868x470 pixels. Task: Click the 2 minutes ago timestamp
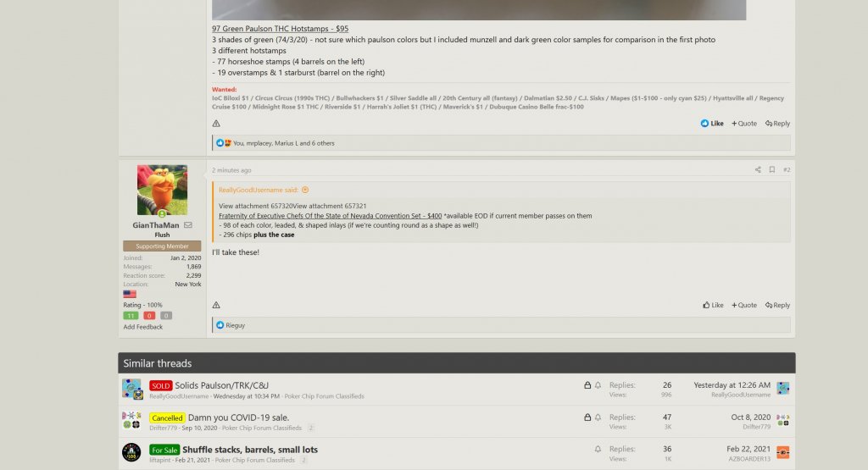click(x=231, y=170)
